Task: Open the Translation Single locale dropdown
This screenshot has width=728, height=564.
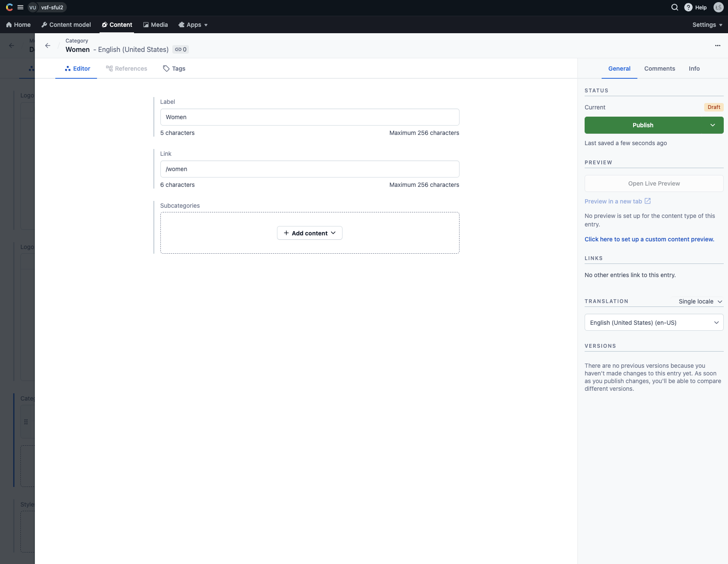Action: click(x=699, y=301)
